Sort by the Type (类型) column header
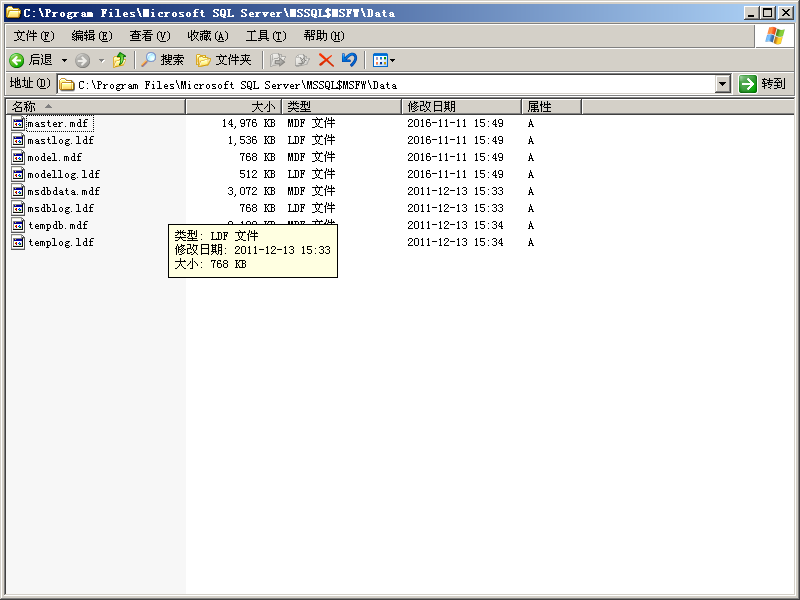Screen dimensions: 800x600 click(x=342, y=107)
